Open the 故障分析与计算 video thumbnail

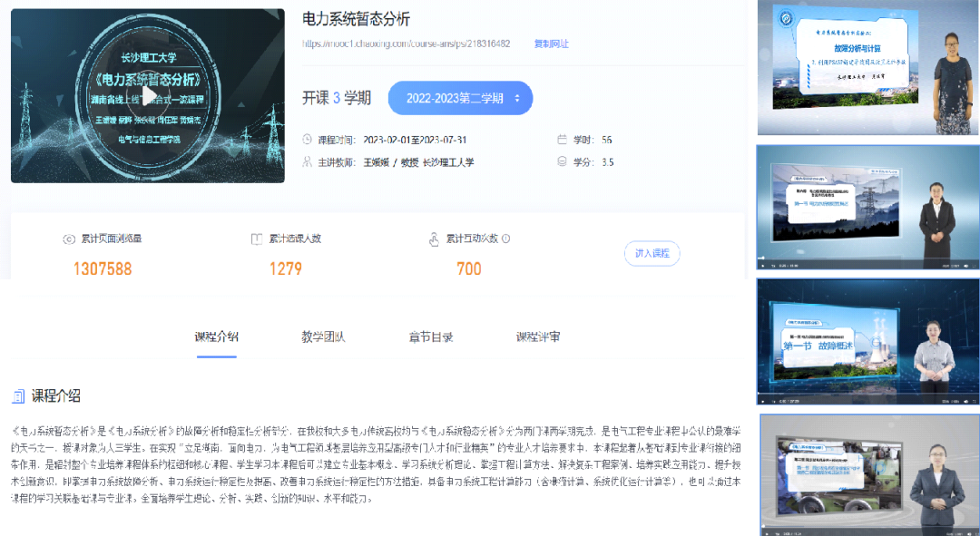[867, 67]
